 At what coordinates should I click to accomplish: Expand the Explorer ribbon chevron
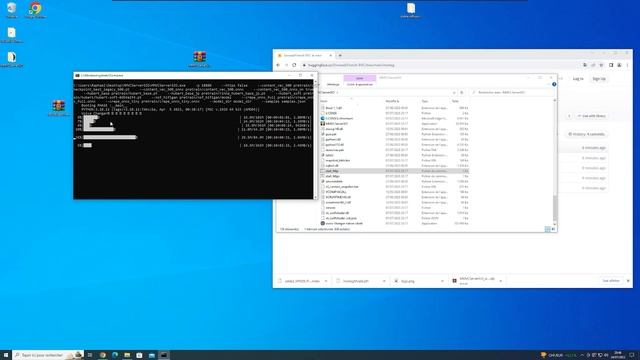pyautogui.click(x=549, y=84)
